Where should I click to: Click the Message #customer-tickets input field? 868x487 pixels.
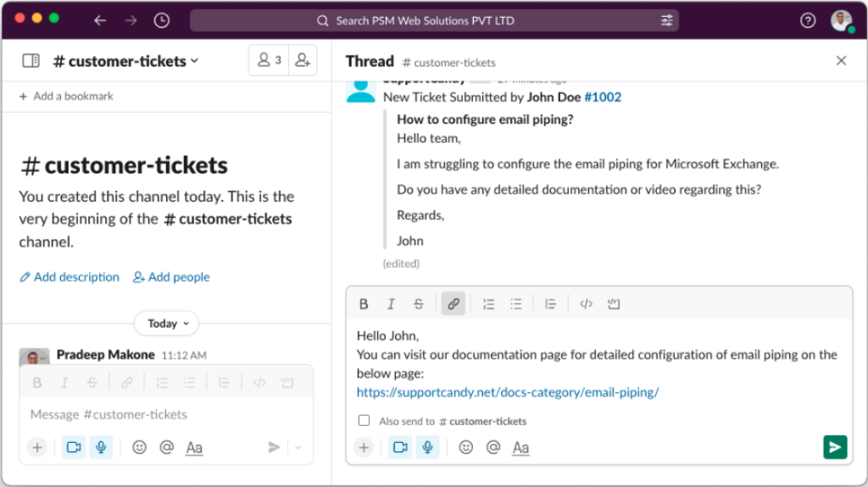click(x=166, y=414)
